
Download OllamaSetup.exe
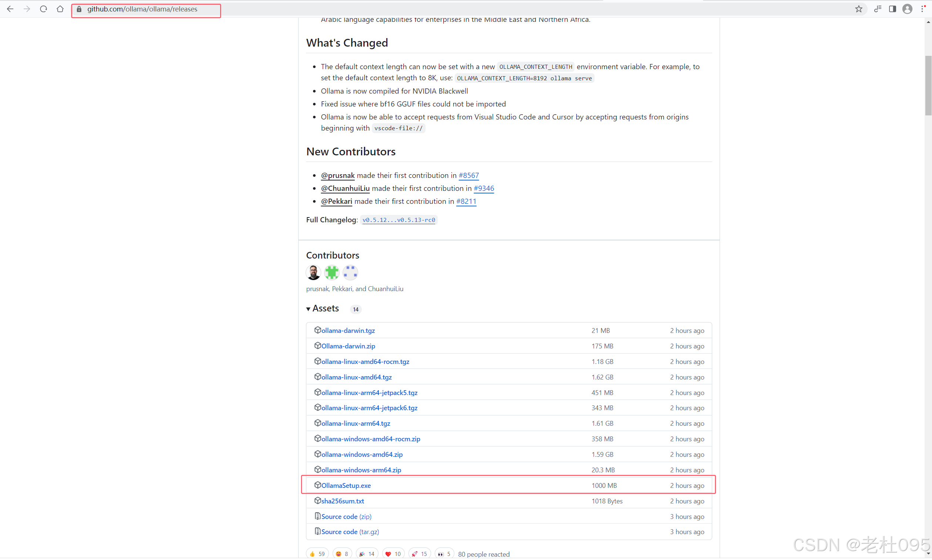pyautogui.click(x=346, y=485)
